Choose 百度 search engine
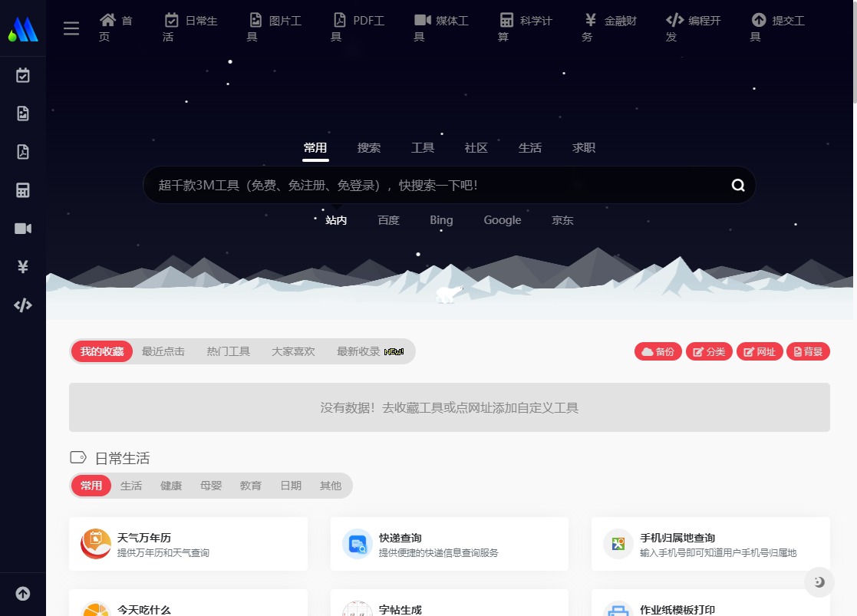This screenshot has width=857, height=616. coord(388,220)
